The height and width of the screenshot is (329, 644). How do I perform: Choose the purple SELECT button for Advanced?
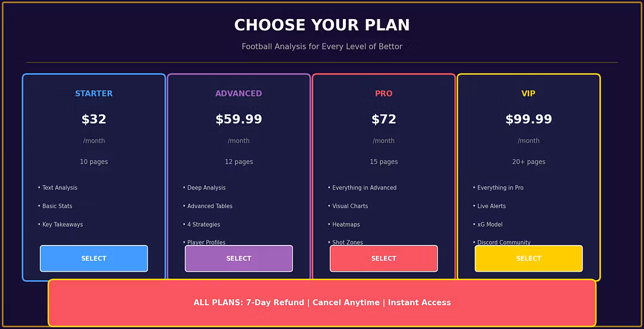[239, 258]
